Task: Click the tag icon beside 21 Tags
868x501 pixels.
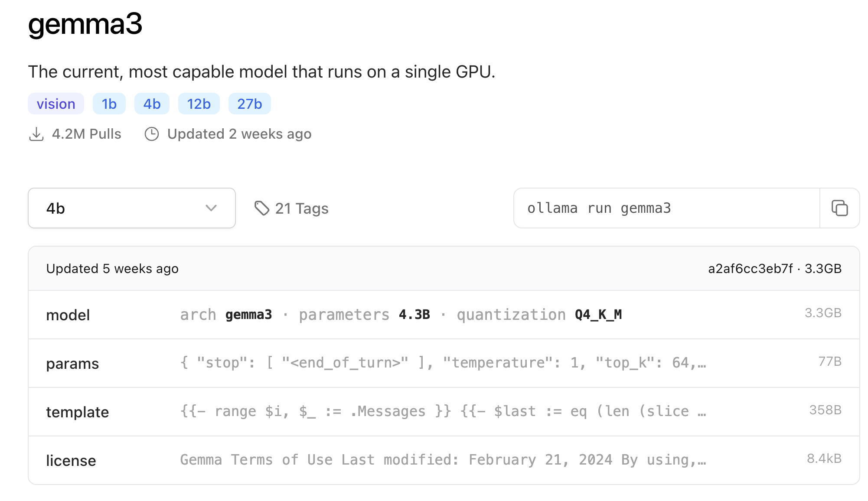Action: point(262,208)
